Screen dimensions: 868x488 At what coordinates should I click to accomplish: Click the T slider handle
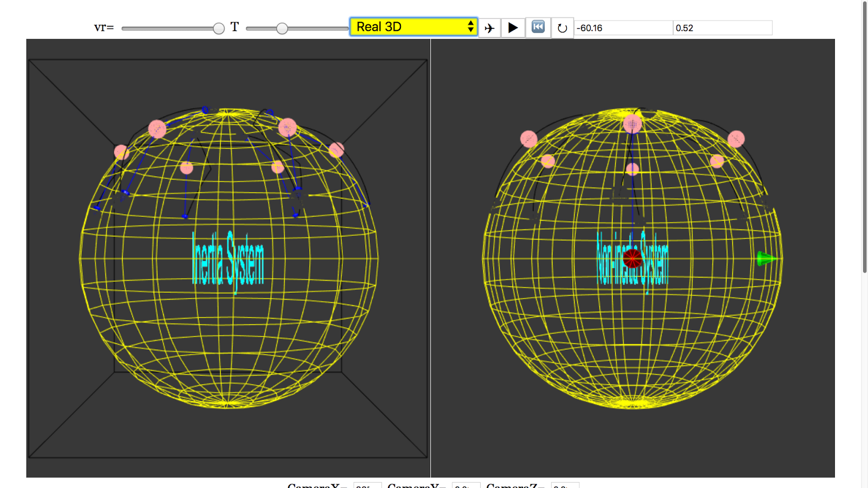[x=282, y=28]
